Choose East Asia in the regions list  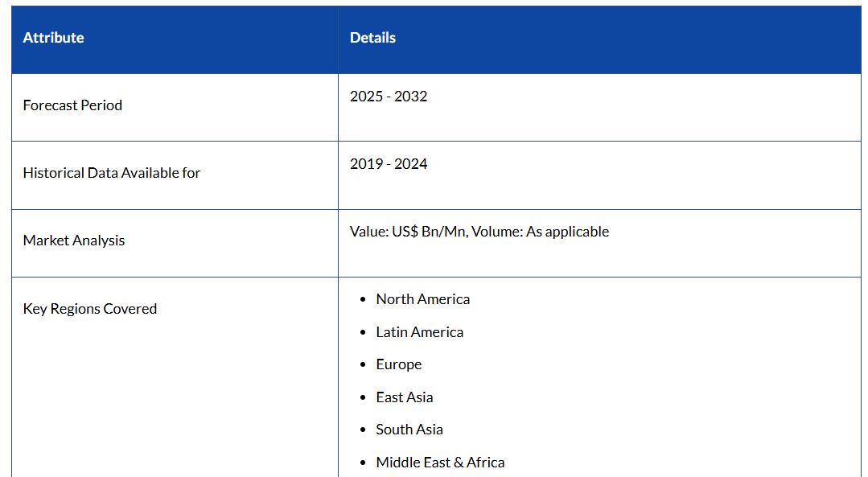pyautogui.click(x=404, y=397)
